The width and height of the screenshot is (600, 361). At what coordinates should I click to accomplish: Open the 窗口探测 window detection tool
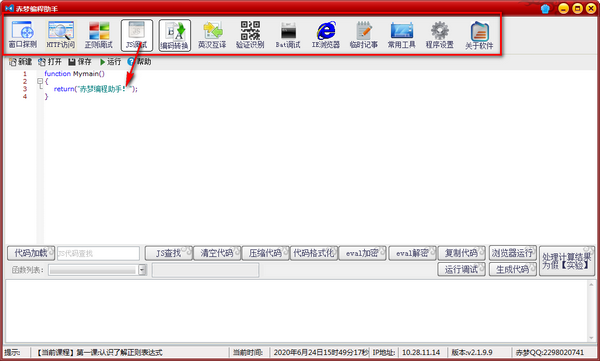(23, 35)
